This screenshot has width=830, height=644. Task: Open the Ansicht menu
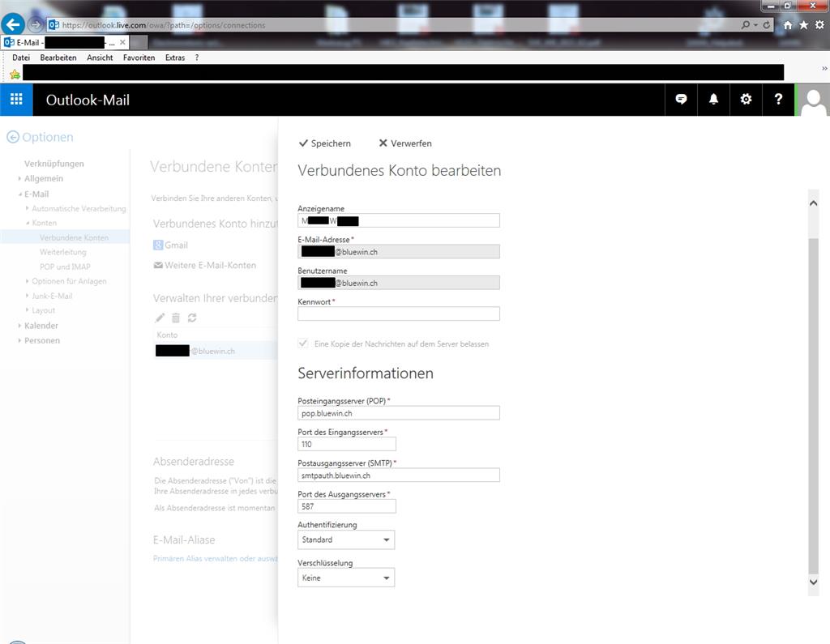[x=100, y=58]
